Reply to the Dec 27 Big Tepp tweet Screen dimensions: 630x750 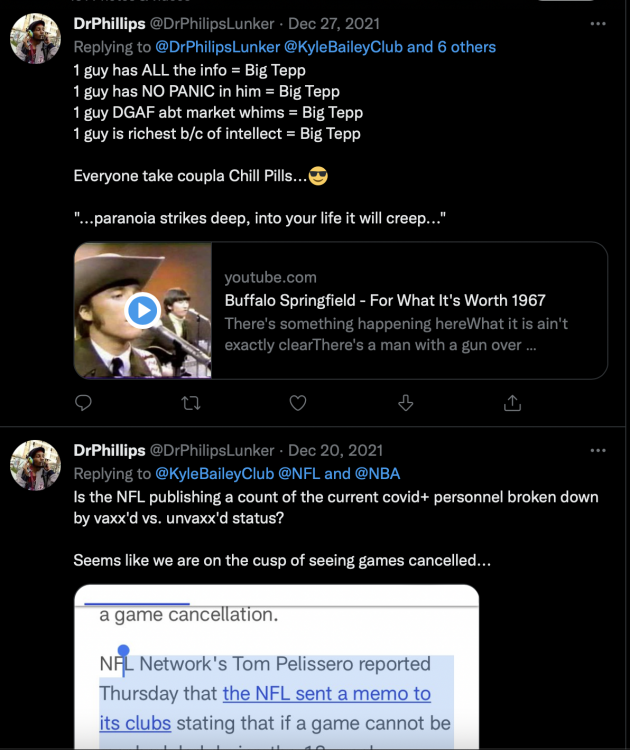point(84,402)
